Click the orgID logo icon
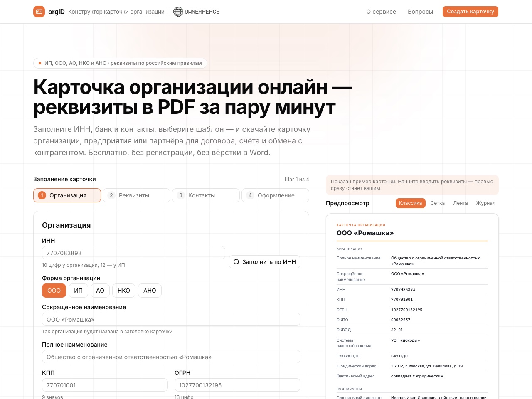532x399 pixels. pos(39,12)
